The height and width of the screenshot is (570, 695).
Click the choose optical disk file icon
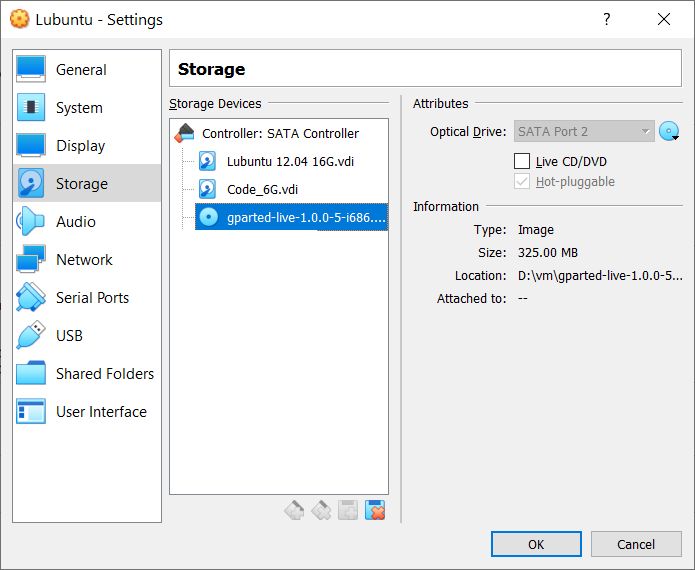tap(669, 132)
